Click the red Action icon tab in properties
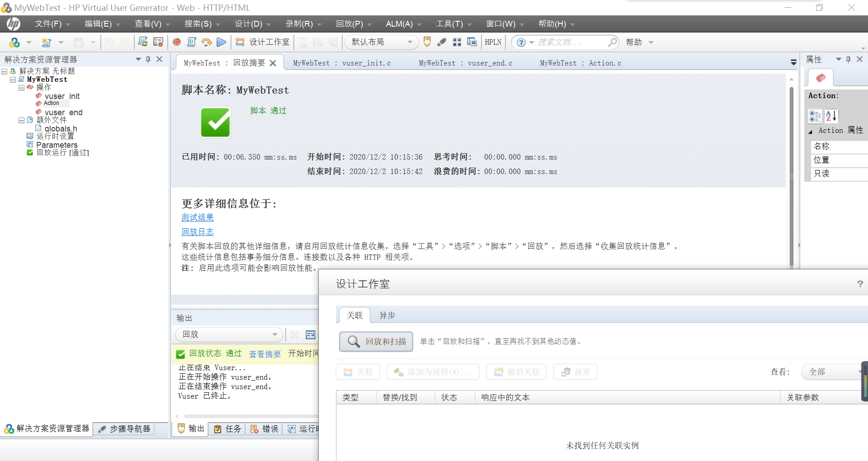This screenshot has height=461, width=868. [821, 78]
